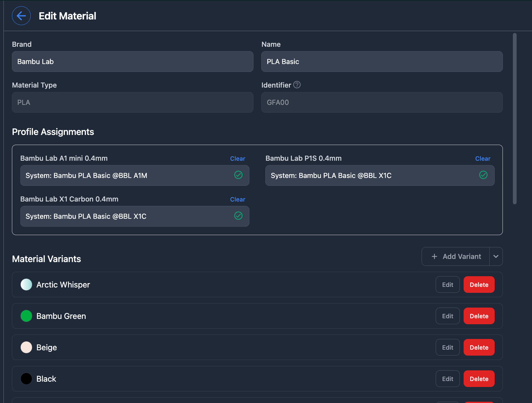Clear the Bambu Lab P1S profile
Viewport: 532px width, 403px height.
[482, 159]
